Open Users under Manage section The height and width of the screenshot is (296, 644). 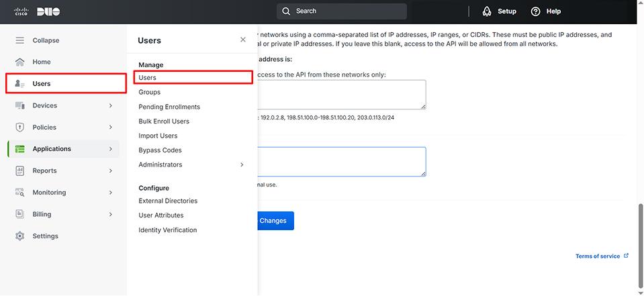coord(147,78)
